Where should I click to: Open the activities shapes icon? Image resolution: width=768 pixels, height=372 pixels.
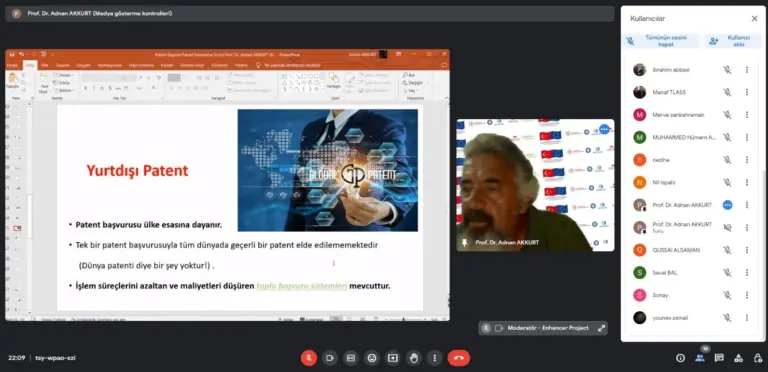[x=738, y=358]
